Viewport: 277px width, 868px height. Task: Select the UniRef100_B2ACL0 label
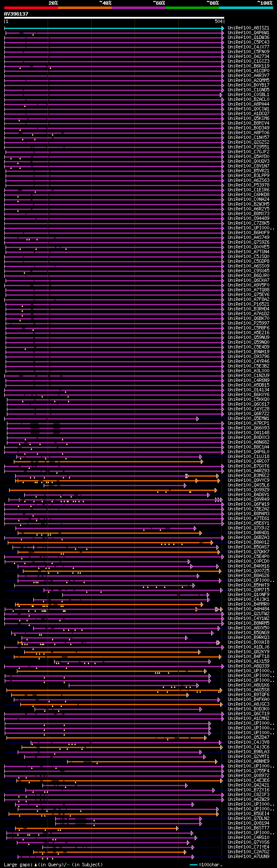[248, 100]
